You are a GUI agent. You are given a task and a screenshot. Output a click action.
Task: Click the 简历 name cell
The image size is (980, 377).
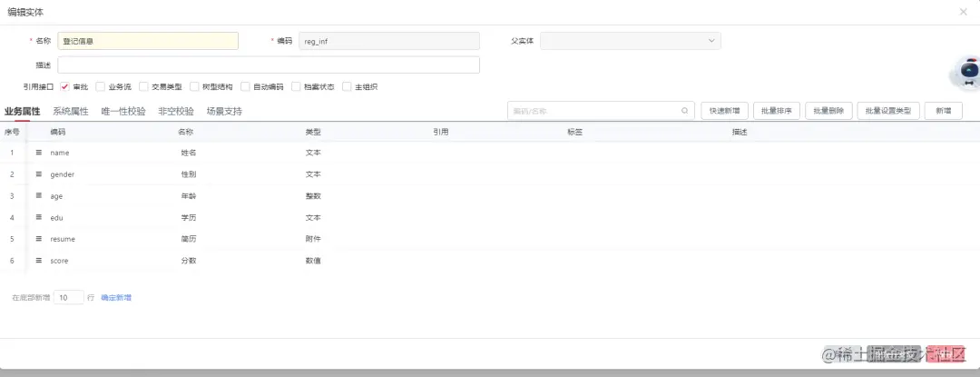pos(189,239)
